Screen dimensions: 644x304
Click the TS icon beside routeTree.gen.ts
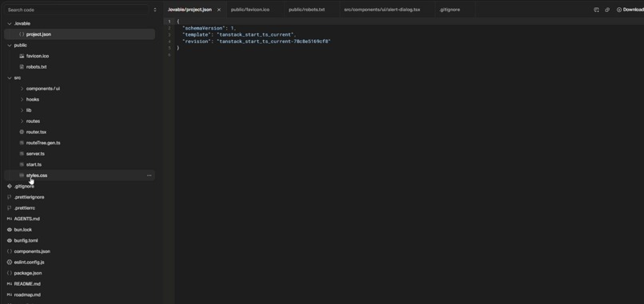pos(22,143)
